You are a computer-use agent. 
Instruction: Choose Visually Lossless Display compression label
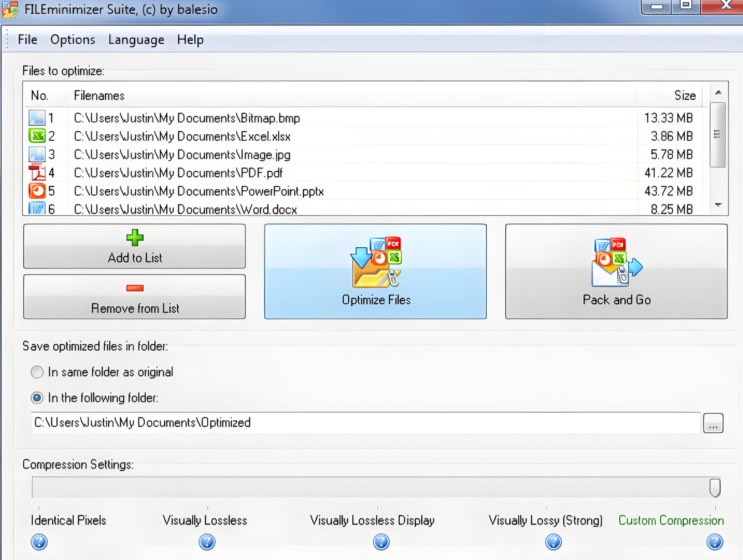click(372, 520)
